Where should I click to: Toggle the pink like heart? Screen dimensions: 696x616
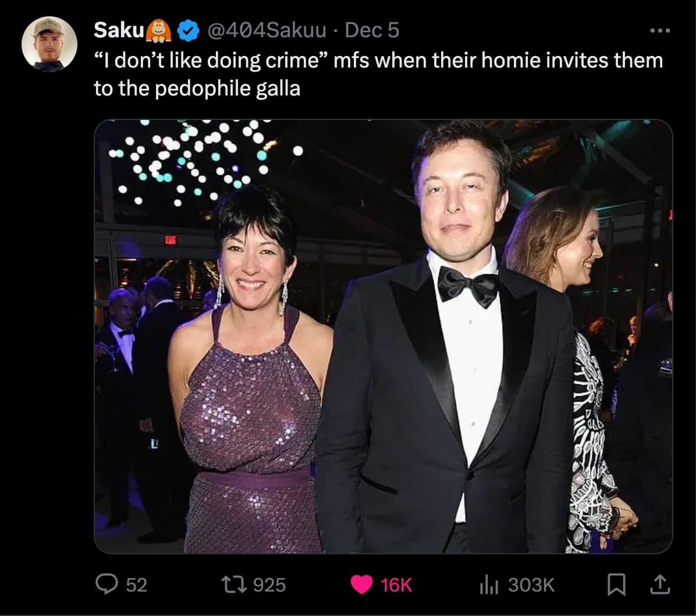(362, 585)
